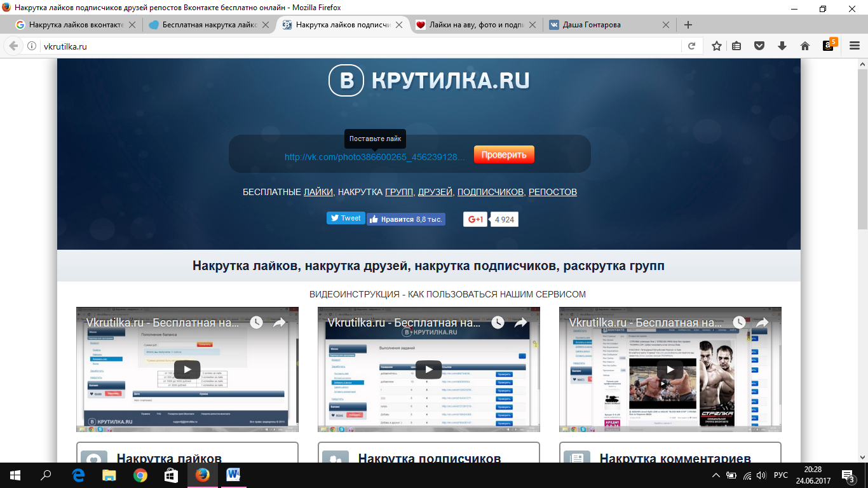868x488 pixels.
Task: Go to Firefox home page icon
Action: (805, 46)
